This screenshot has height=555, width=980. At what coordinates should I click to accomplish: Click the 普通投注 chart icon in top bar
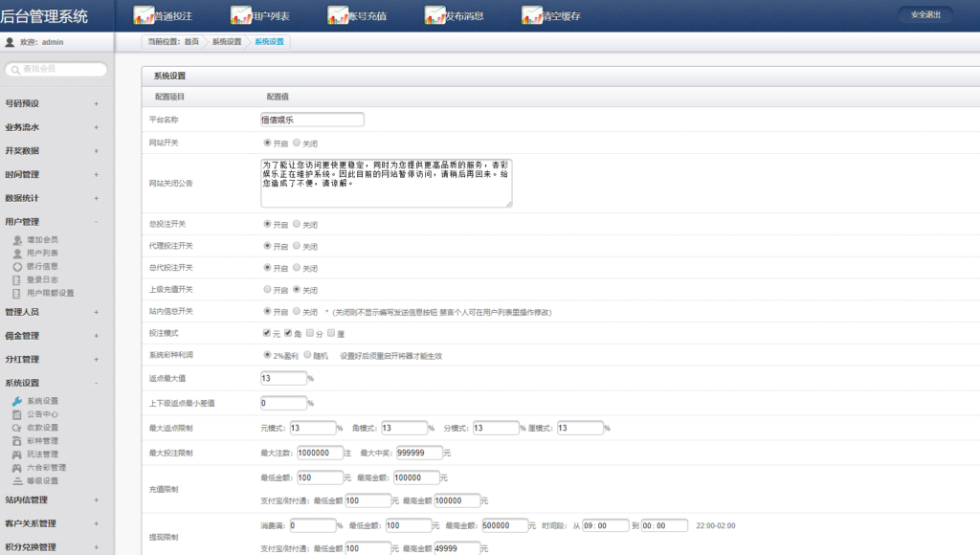tap(144, 15)
